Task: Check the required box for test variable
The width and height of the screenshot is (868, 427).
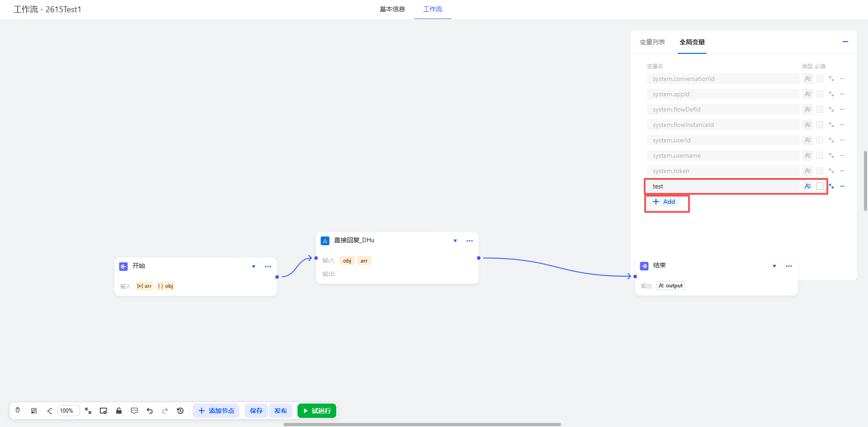Action: 820,186
